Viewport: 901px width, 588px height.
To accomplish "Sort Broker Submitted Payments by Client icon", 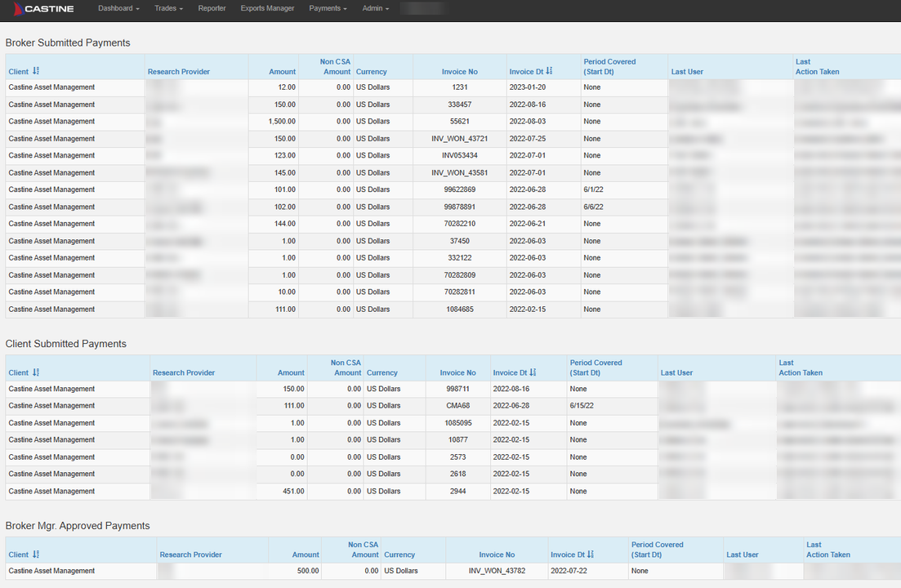I will 36,71.
